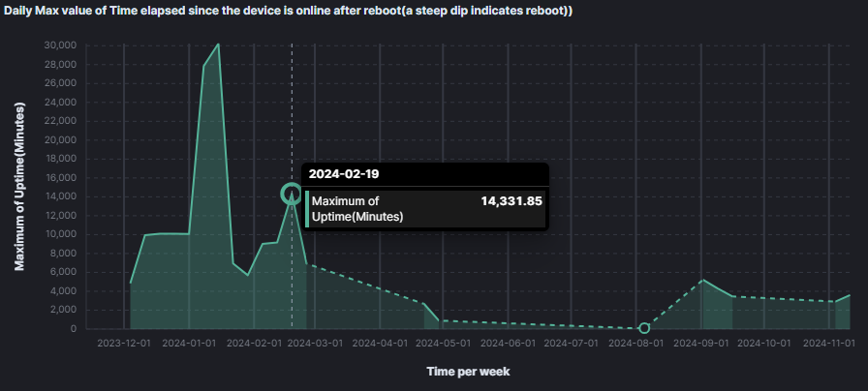Screen dimensions: 868x391
Task: Click the Time per week axis title
Action: point(468,371)
